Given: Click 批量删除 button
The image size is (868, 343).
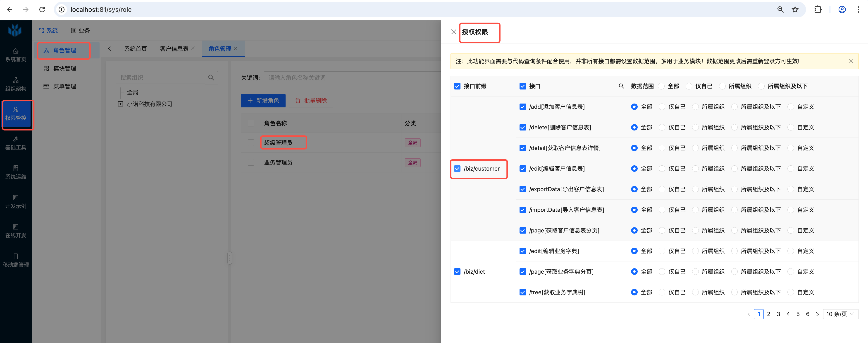Looking at the screenshot, I should coord(311,101).
